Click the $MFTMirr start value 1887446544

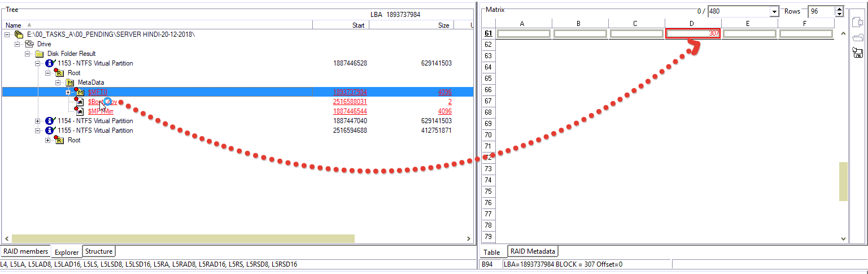(x=350, y=111)
